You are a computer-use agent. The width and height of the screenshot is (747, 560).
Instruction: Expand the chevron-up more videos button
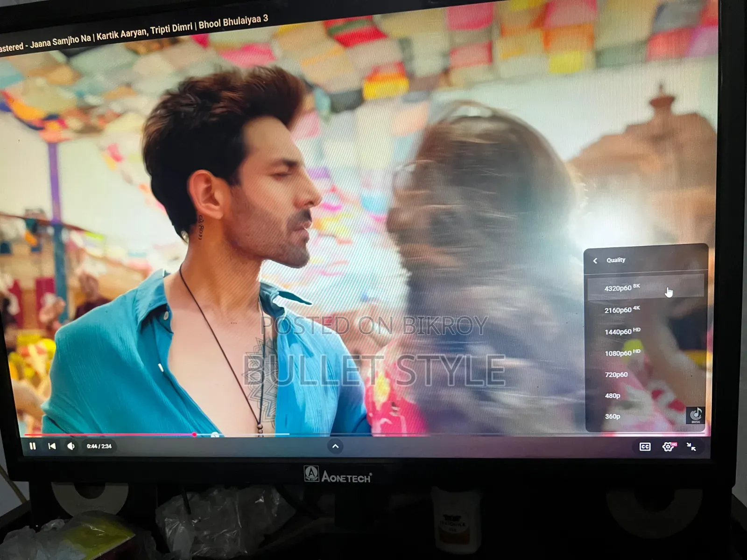[335, 446]
